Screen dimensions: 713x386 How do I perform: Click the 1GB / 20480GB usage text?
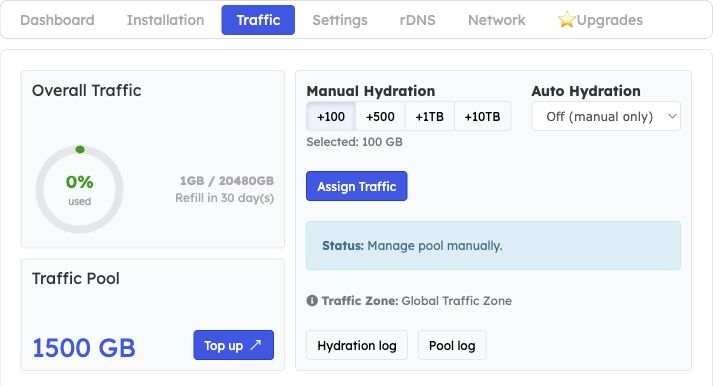(227, 181)
